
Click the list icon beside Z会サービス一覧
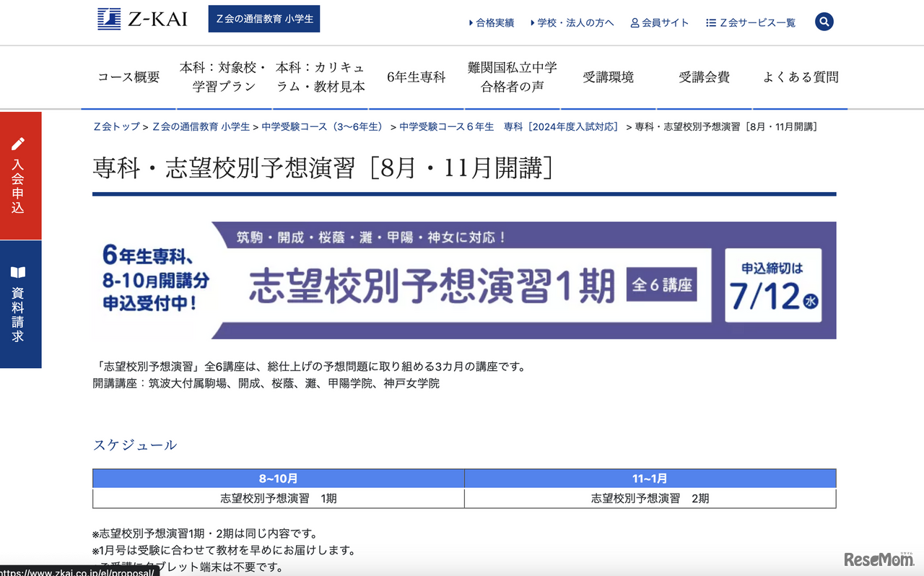coord(710,22)
